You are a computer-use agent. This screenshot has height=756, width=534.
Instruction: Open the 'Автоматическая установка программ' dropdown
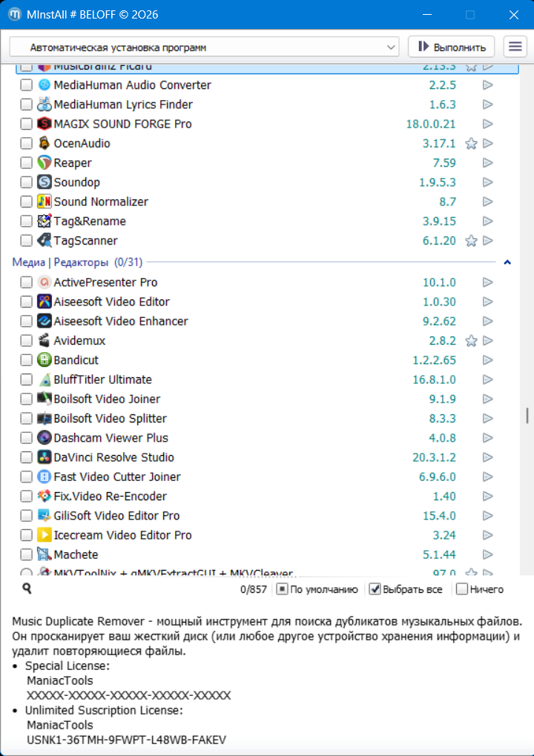(x=204, y=47)
